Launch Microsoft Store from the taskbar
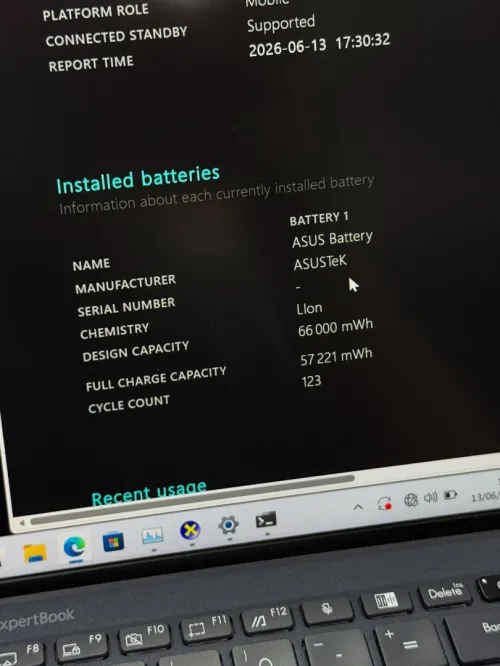The width and height of the screenshot is (500, 666). pyautogui.click(x=113, y=542)
